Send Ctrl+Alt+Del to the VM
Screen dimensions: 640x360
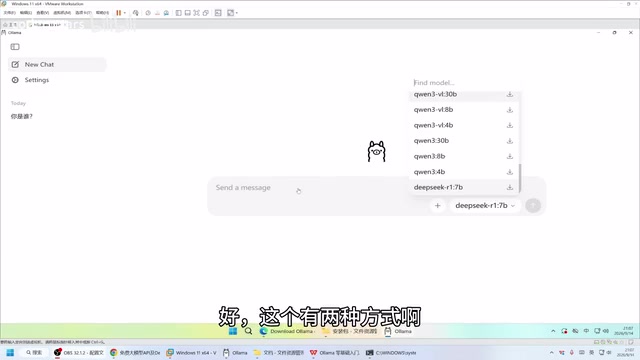tap(136, 13)
